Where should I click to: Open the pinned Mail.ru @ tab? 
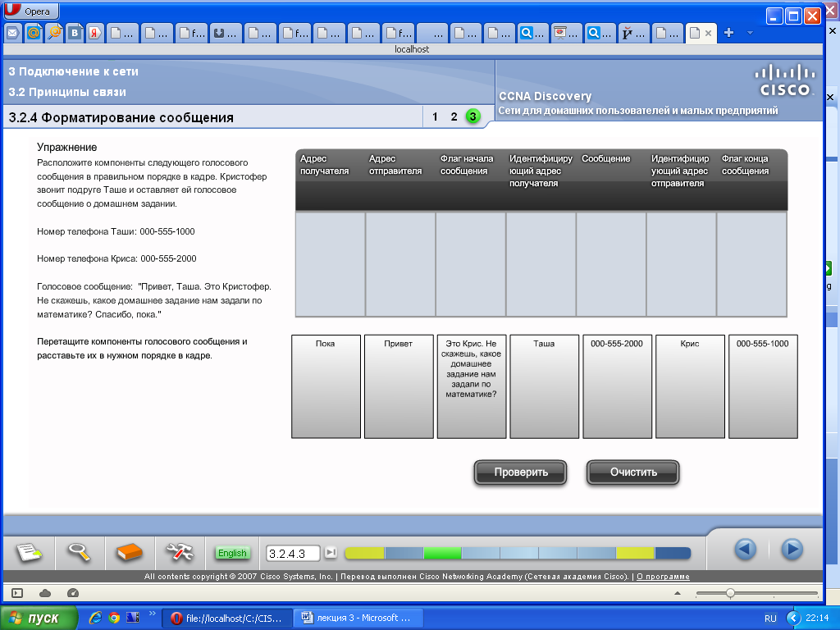pos(33,33)
